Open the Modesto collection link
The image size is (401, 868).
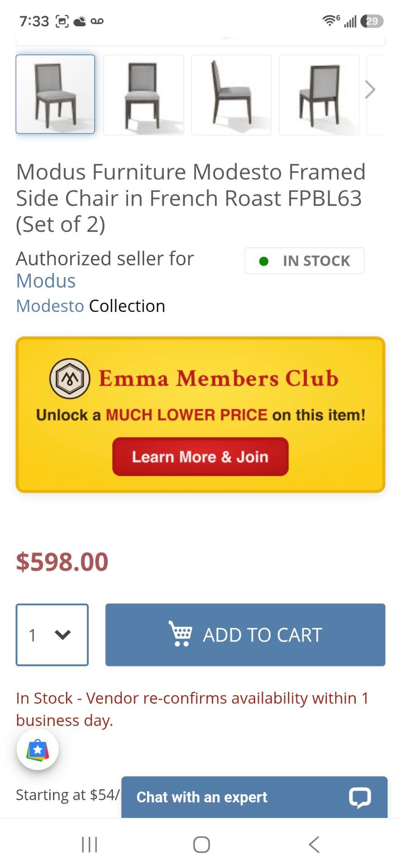coord(50,306)
